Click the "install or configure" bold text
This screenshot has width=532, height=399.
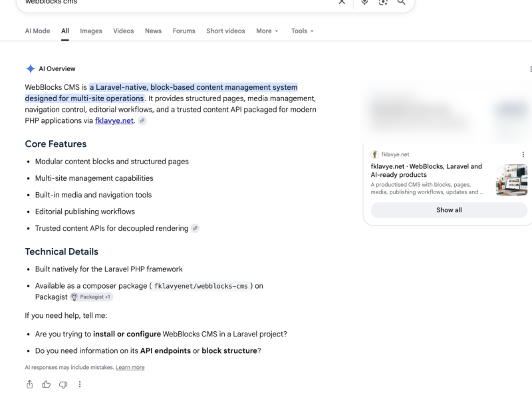click(x=127, y=334)
